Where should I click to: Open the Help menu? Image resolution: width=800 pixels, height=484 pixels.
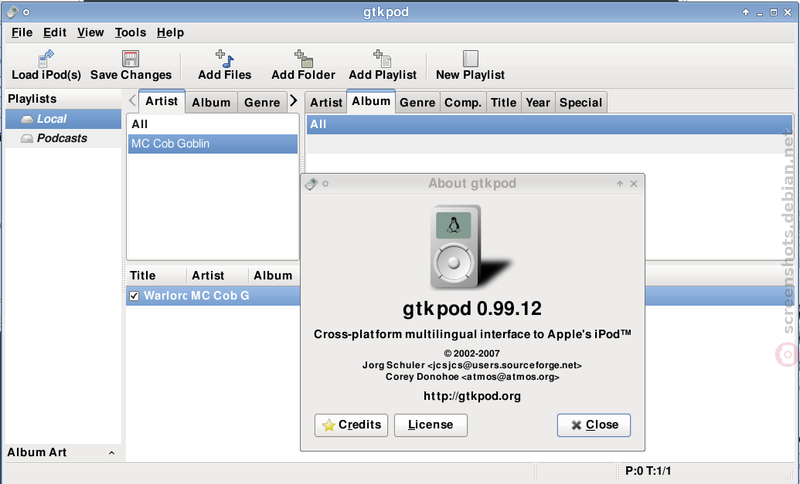pyautogui.click(x=170, y=33)
